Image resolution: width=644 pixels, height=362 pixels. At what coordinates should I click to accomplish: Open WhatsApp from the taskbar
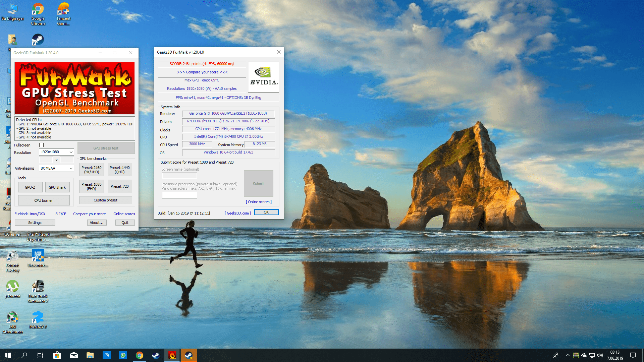click(123, 355)
